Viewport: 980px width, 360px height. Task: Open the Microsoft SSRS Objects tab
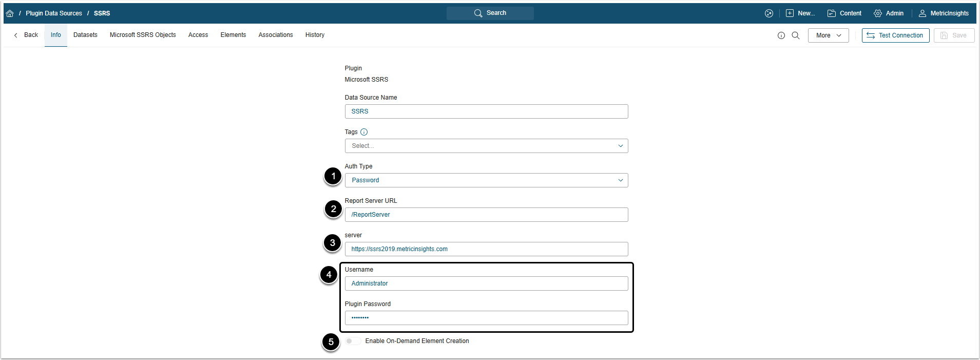tap(143, 35)
